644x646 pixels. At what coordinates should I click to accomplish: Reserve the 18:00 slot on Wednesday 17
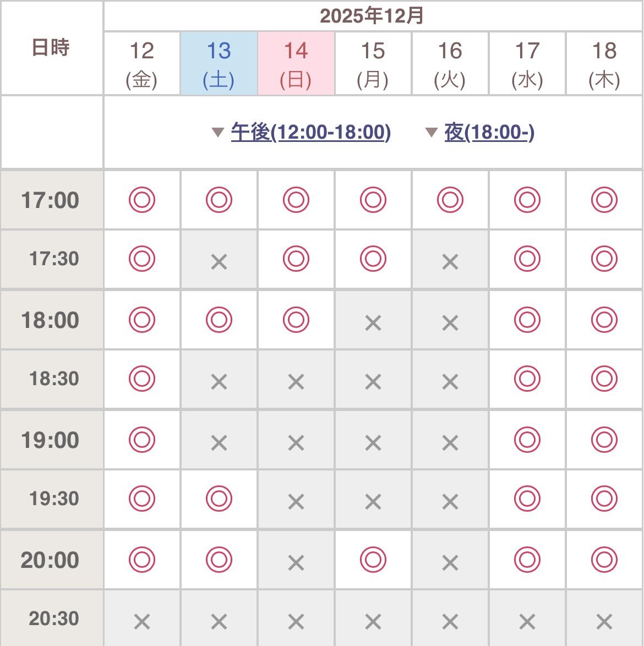tap(527, 320)
